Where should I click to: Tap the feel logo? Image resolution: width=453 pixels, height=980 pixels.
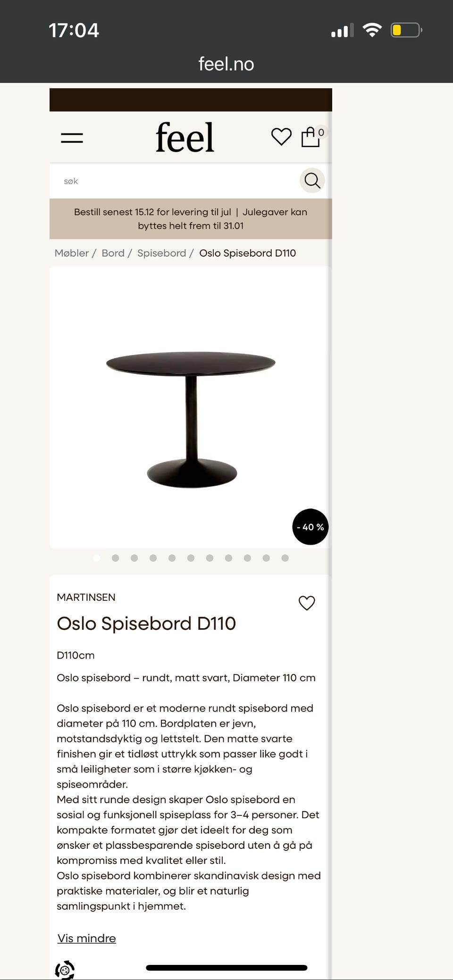pos(185,137)
